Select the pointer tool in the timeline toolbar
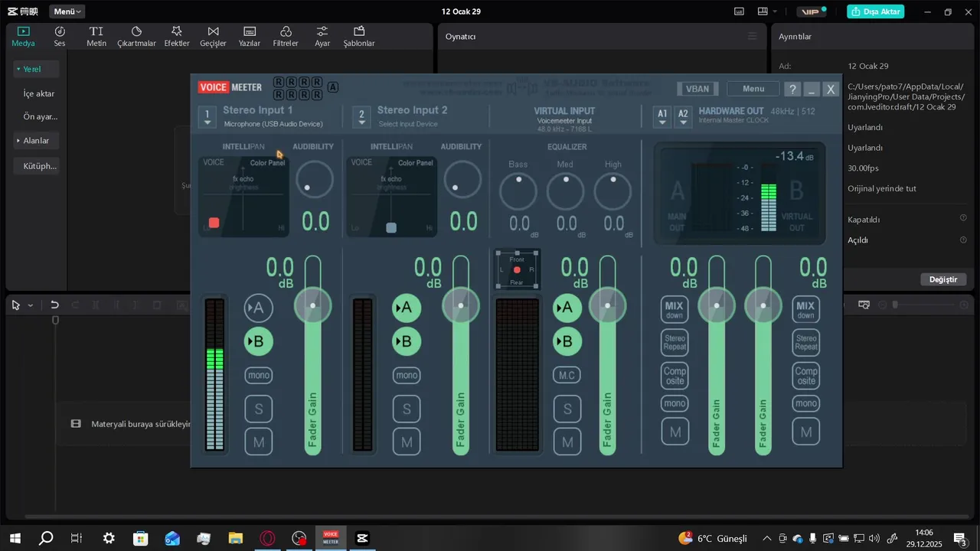 16,305
